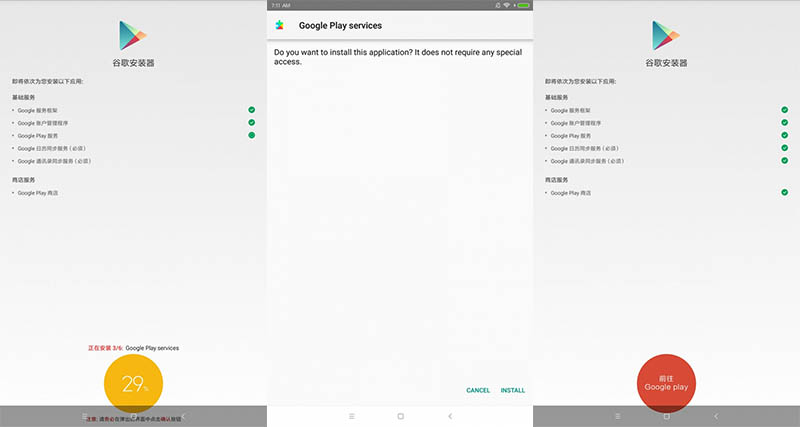Tap the home square icon on the finished installer screen
This screenshot has height=427, width=800.
point(666,416)
